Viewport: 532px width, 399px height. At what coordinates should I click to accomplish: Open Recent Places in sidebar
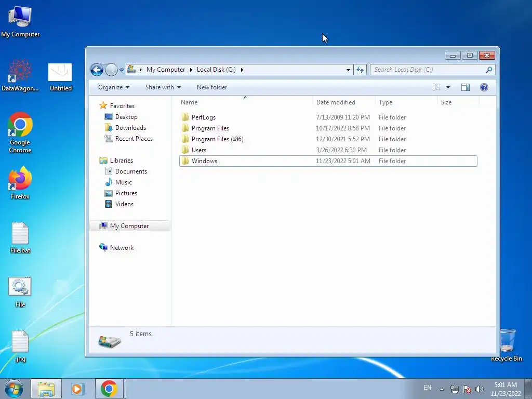pos(134,138)
